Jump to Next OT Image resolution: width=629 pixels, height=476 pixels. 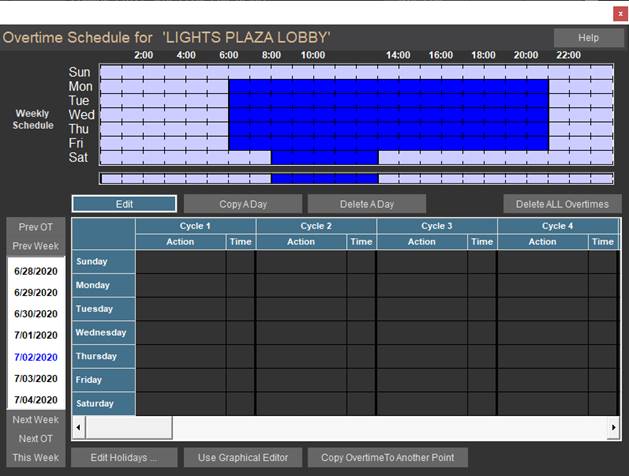[x=35, y=438]
